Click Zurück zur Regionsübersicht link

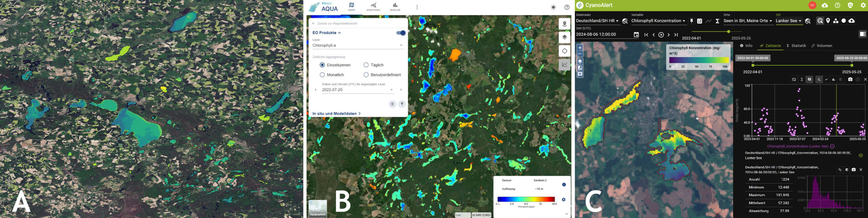(x=337, y=23)
